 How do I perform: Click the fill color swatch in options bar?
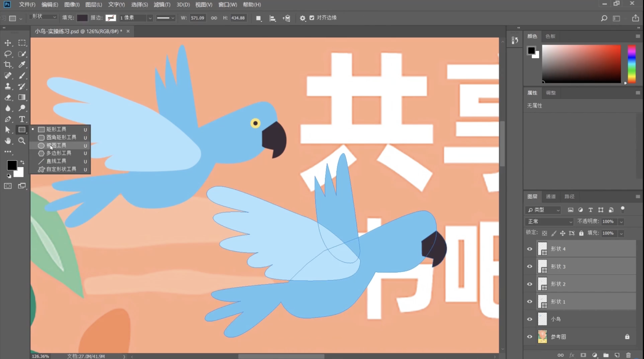tap(82, 18)
